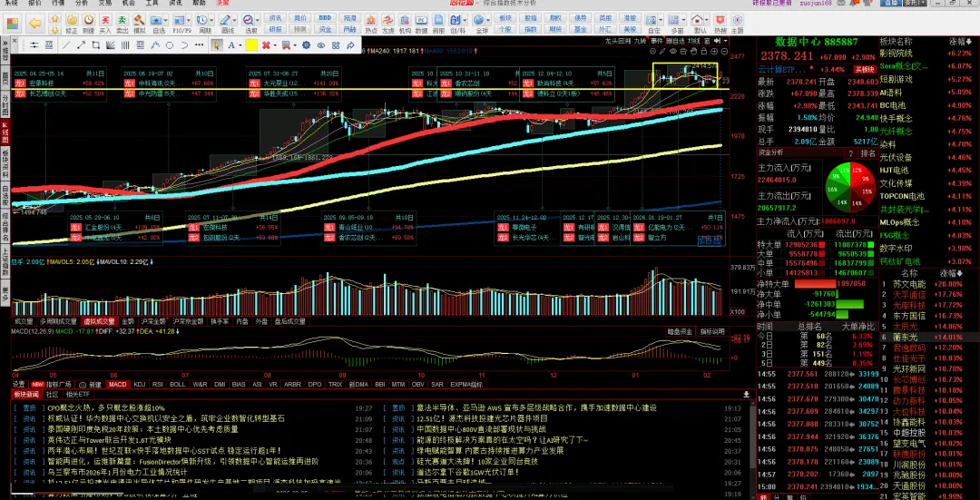Toggle the 龙头回溯 overlay button

618,41
